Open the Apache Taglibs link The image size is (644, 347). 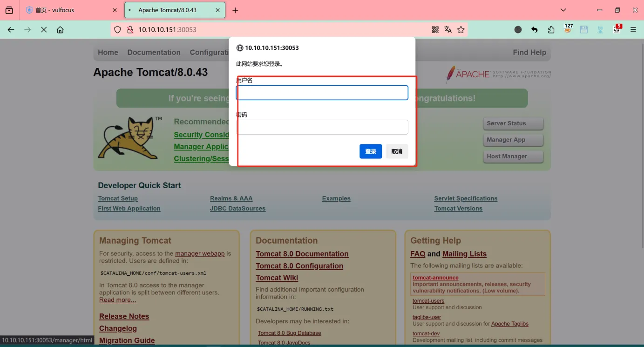click(x=510, y=324)
